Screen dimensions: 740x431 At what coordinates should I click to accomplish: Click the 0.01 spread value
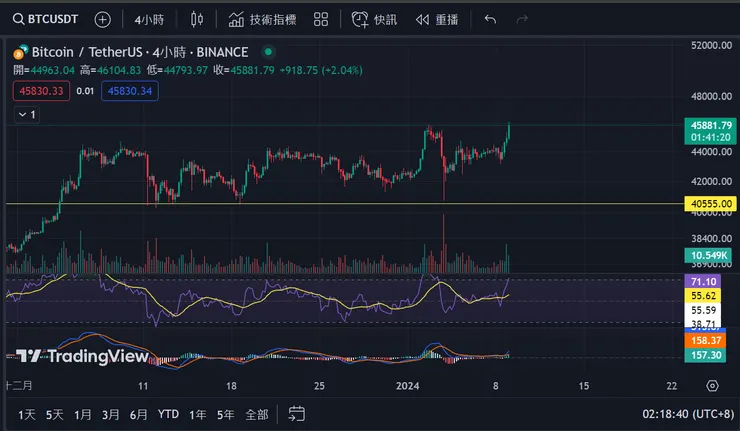tap(85, 91)
